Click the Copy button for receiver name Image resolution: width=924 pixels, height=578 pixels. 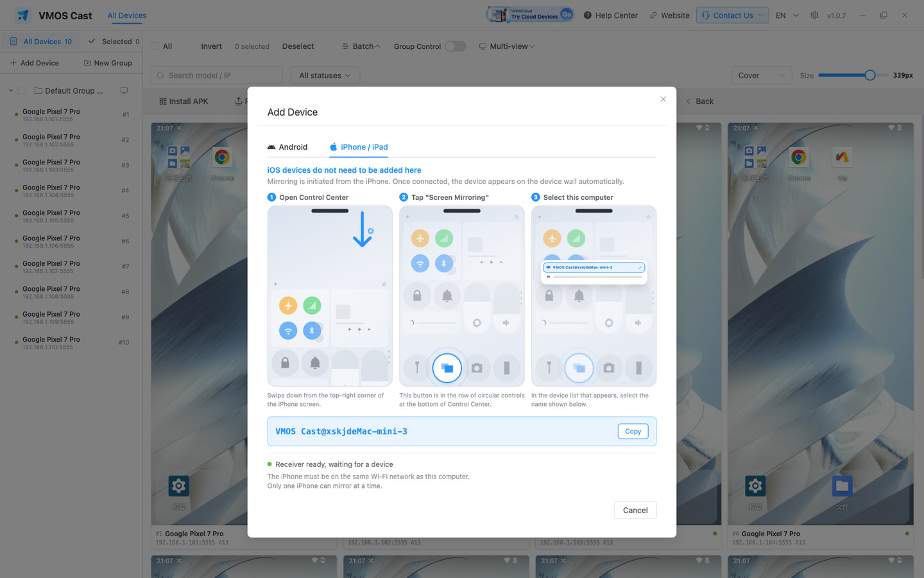[x=633, y=432]
